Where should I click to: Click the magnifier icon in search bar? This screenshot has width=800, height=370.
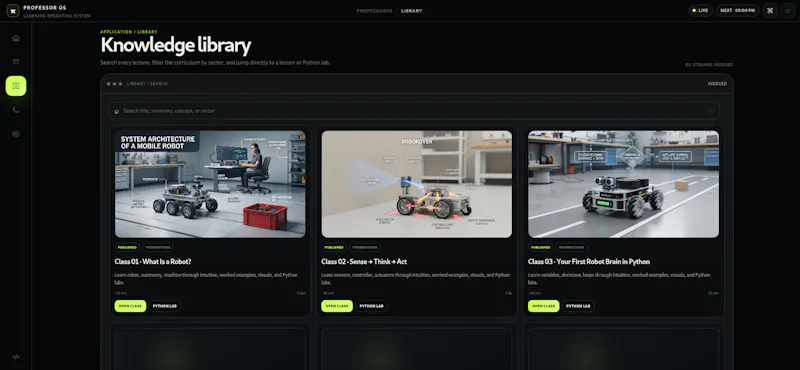[x=117, y=111]
